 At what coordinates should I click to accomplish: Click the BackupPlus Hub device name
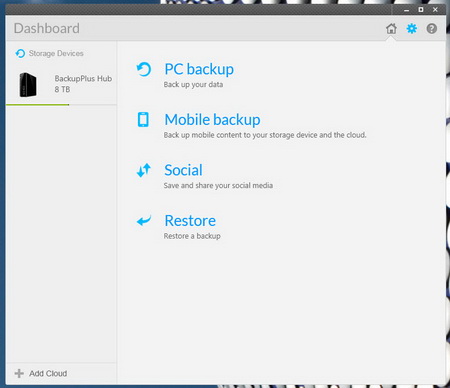point(83,79)
